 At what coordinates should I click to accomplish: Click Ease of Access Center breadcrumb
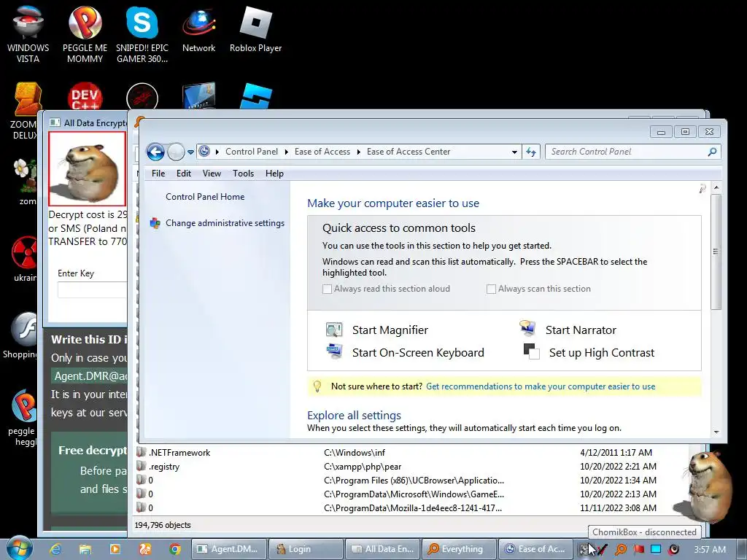(409, 152)
